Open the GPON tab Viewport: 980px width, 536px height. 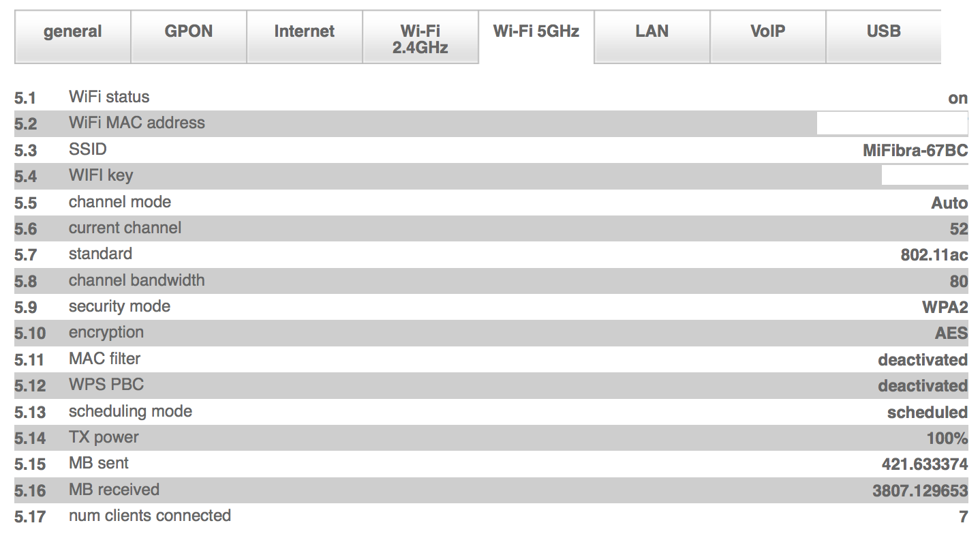pyautogui.click(x=189, y=32)
